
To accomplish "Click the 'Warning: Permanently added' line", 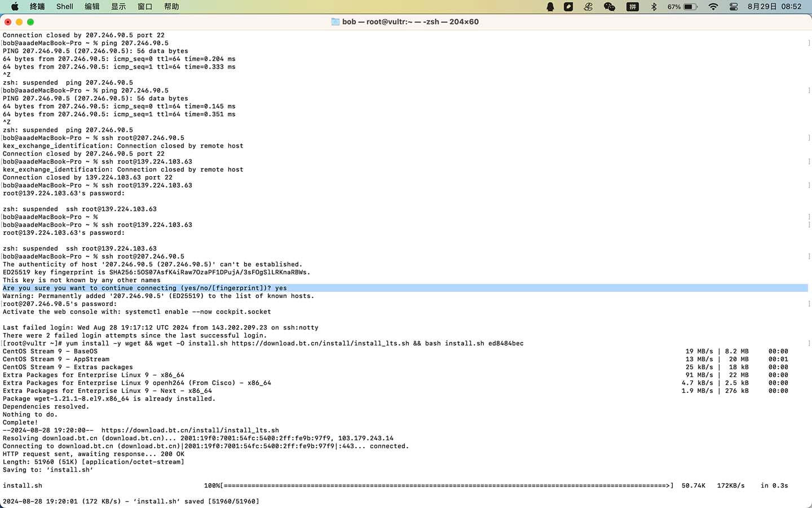I will (x=158, y=296).
